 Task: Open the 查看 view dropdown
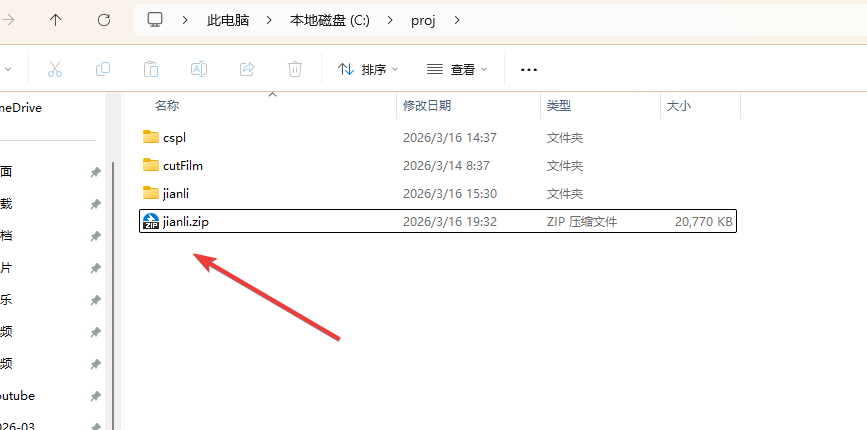click(x=457, y=69)
